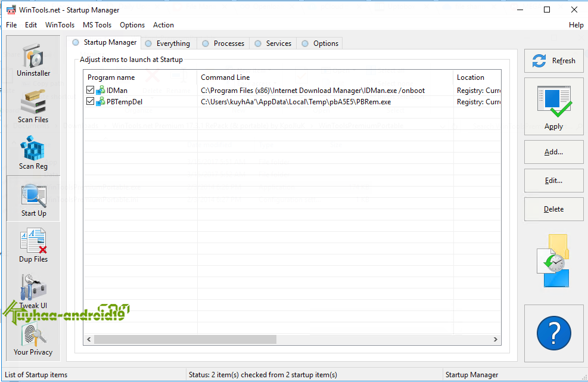The height and width of the screenshot is (382, 588).
Task: Switch to the Options tab
Action: 321,44
